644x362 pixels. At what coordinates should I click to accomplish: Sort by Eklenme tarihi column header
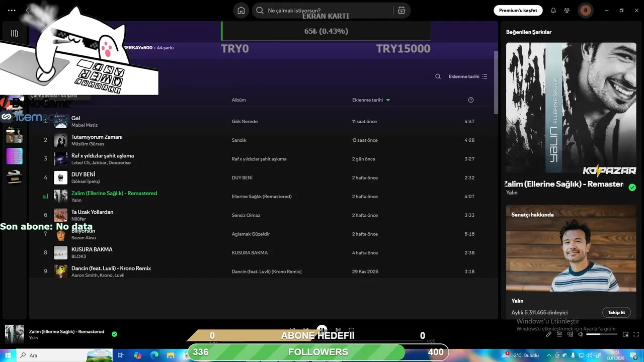[x=371, y=100]
